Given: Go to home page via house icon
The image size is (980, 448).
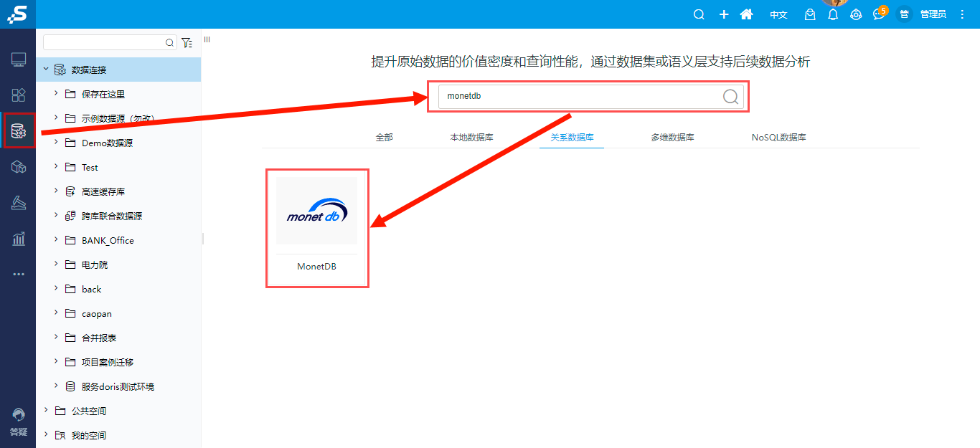Looking at the screenshot, I should pyautogui.click(x=746, y=14).
